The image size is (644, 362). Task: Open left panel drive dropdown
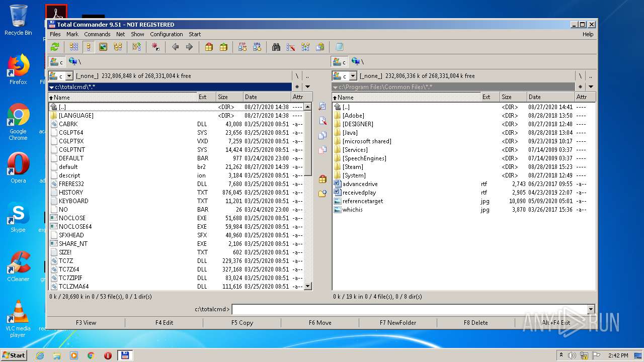69,76
